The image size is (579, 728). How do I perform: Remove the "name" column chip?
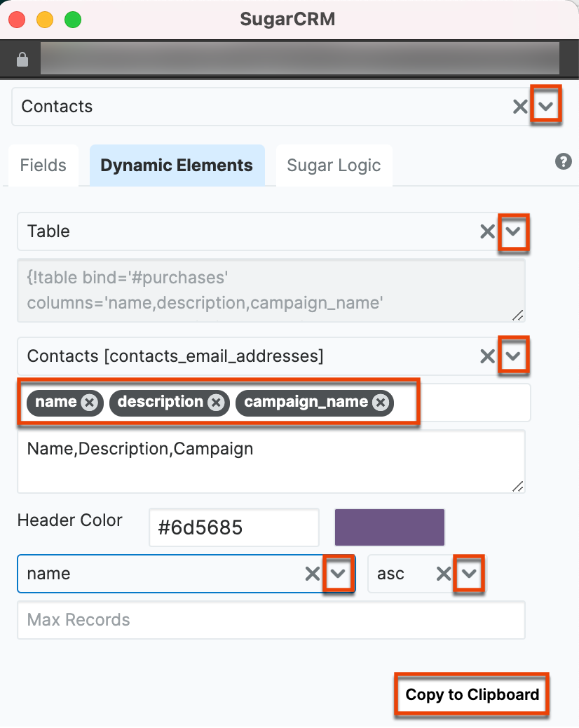(x=88, y=402)
